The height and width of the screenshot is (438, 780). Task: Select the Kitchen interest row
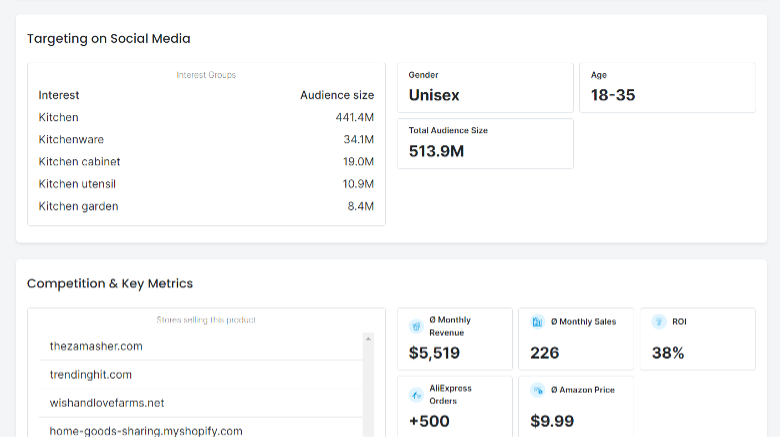click(206, 117)
